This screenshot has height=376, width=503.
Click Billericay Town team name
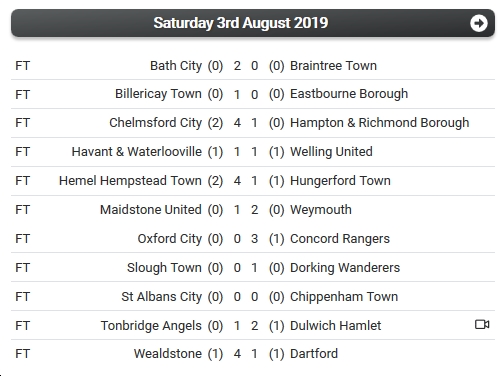point(158,94)
